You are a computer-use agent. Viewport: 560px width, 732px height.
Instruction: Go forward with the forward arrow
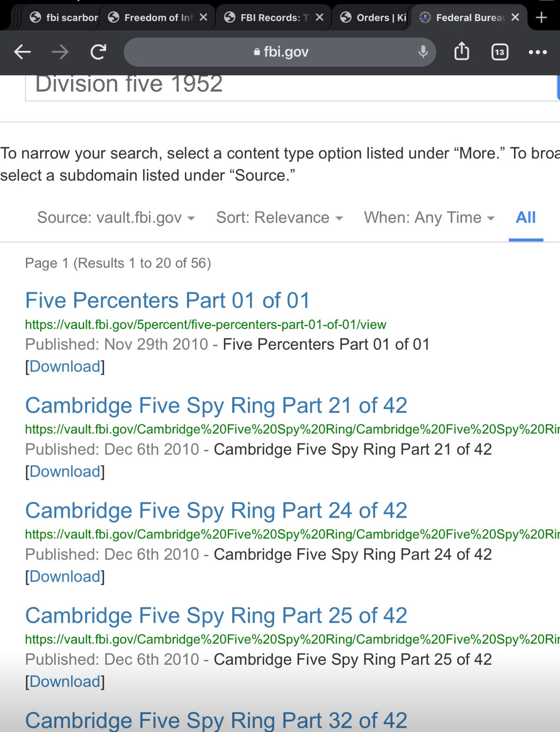pos(60,52)
